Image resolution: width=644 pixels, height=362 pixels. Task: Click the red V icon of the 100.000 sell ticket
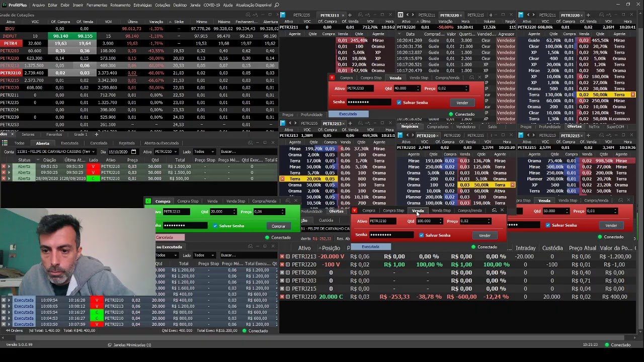355,210
